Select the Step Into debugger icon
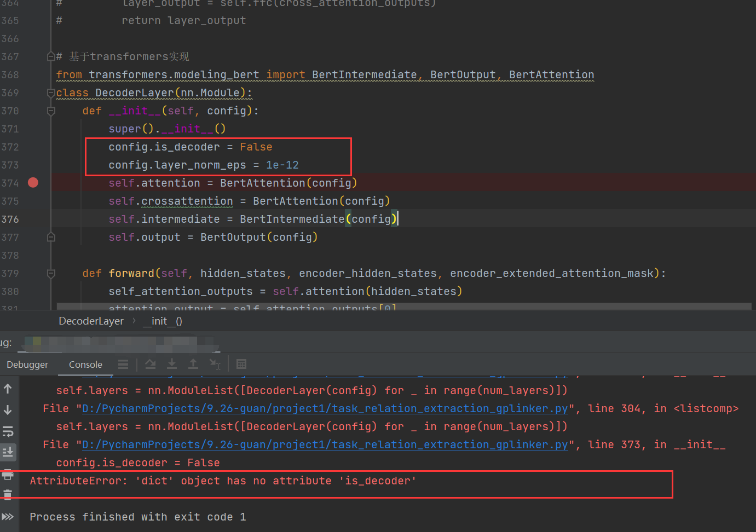This screenshot has width=756, height=532. click(171, 363)
